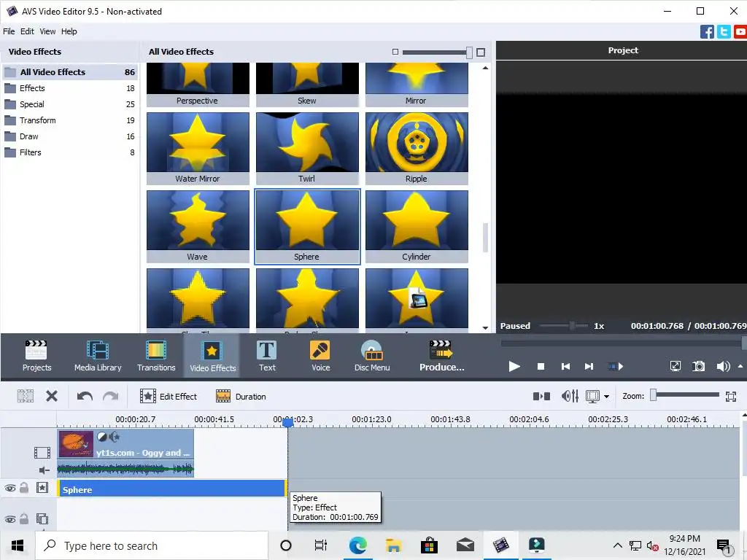747x560 pixels.
Task: Open the Projects section
Action: [x=36, y=356]
